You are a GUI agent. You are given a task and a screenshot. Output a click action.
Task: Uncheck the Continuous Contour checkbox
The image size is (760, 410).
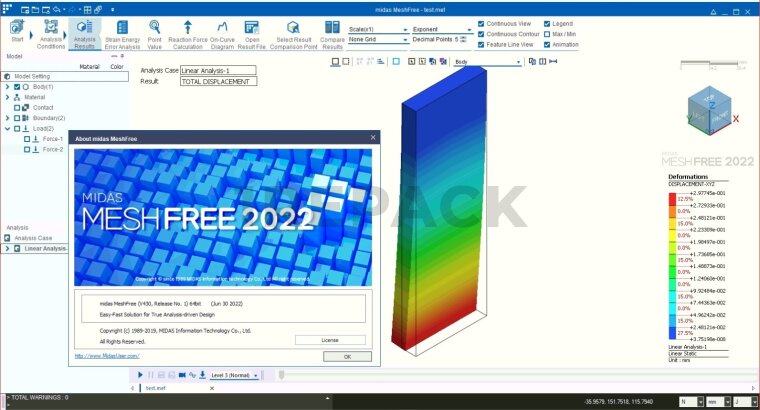pyautogui.click(x=483, y=33)
